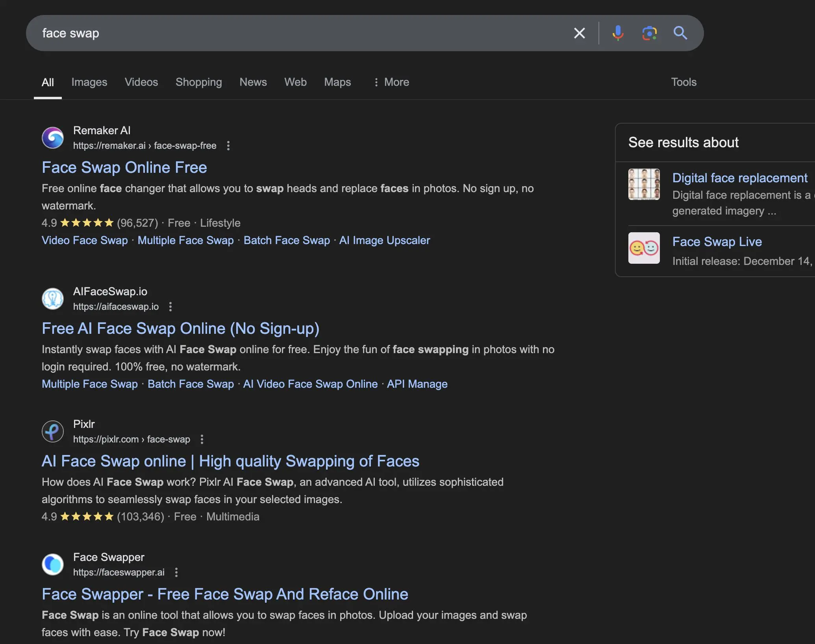Click the Face Swapper site name
815x644 pixels.
click(109, 557)
